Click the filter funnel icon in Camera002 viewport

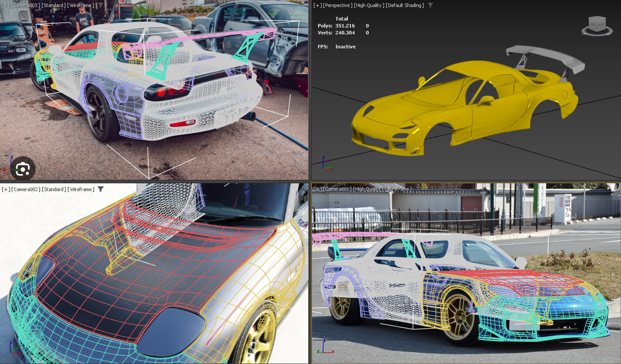click(x=101, y=189)
